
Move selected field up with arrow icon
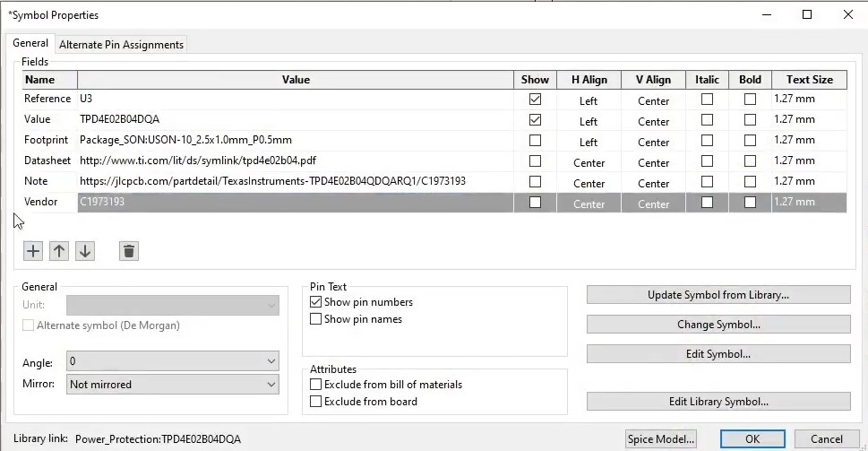tap(59, 251)
